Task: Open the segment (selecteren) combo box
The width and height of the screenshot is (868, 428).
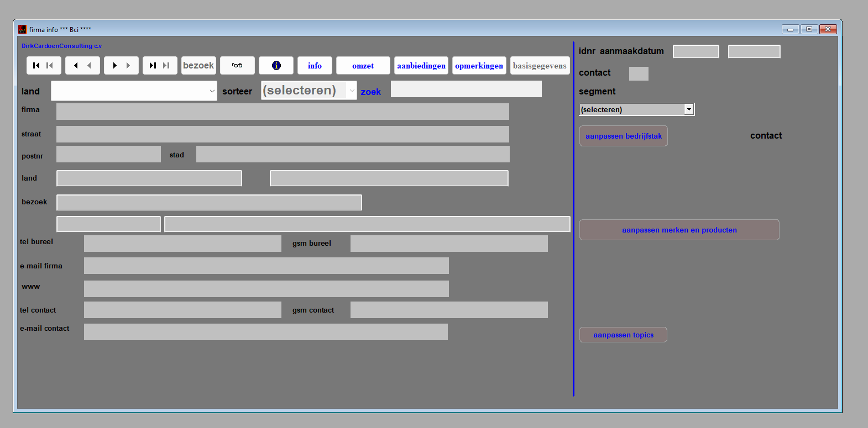Action: [688, 109]
